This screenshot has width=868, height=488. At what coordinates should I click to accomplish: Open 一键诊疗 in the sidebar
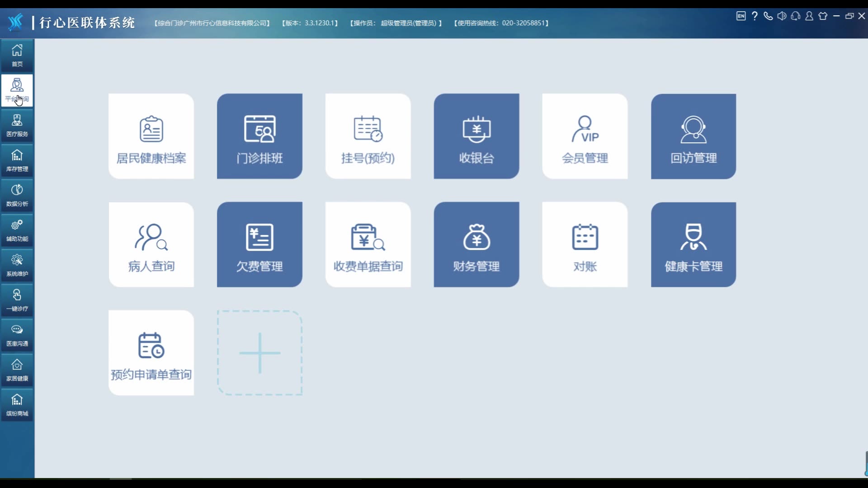[17, 300]
